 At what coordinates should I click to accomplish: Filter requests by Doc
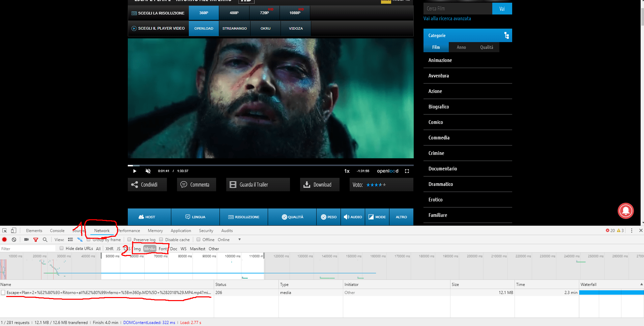coord(174,249)
